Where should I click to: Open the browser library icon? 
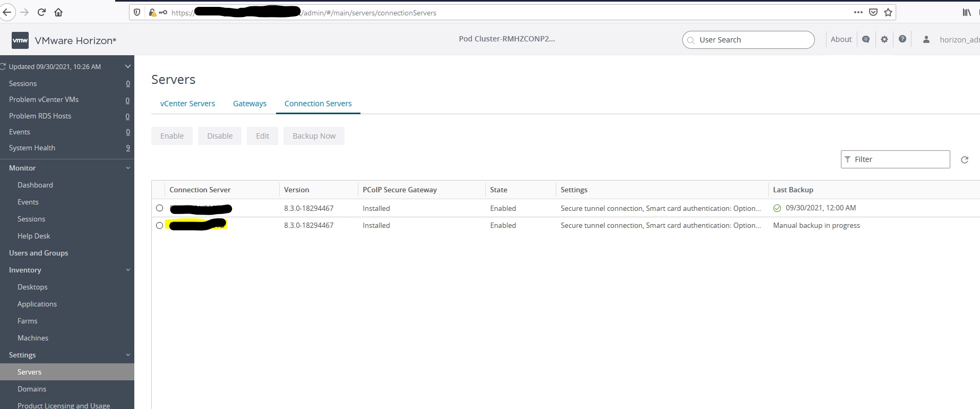tap(967, 12)
